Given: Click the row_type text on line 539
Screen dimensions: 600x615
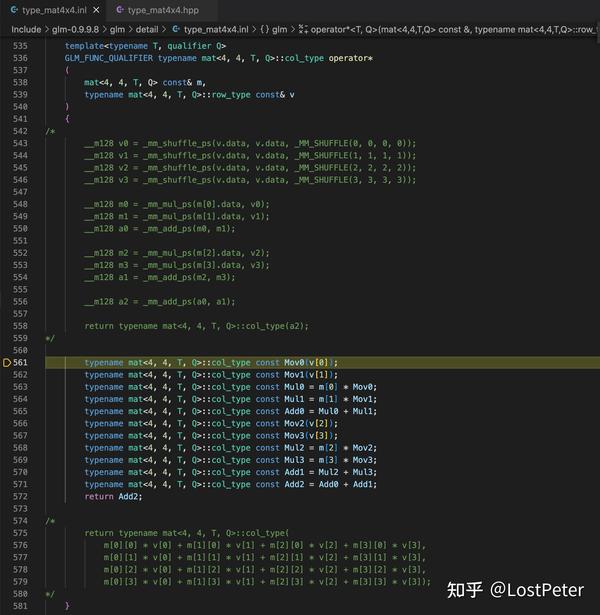Looking at the screenshot, I should (231, 95).
